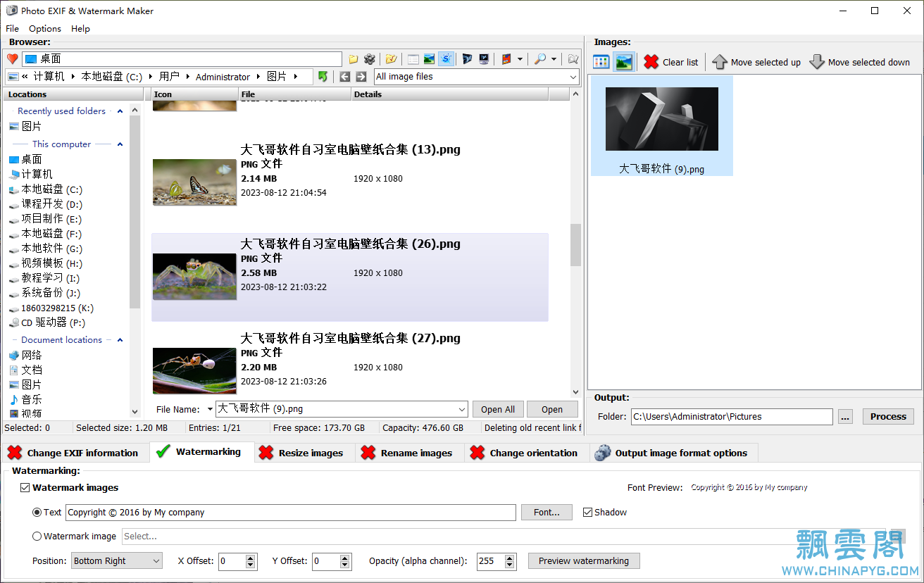Click the Process button

click(x=888, y=416)
